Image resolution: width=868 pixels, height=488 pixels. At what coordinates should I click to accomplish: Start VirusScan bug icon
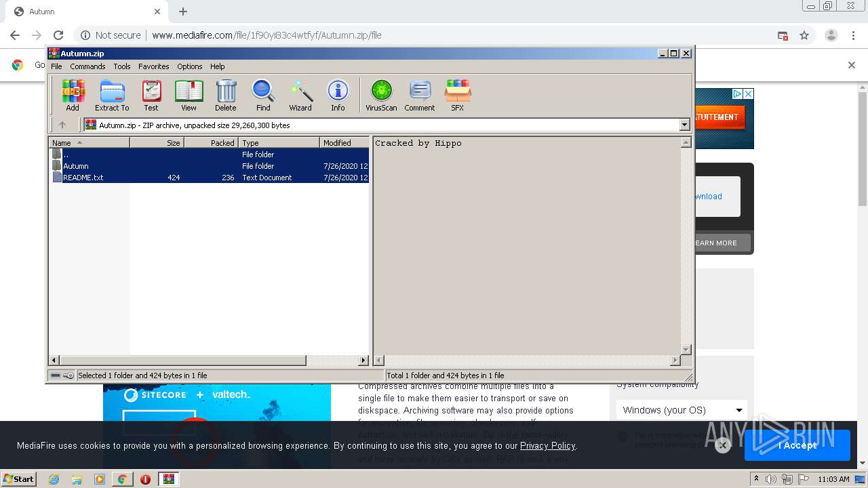(x=381, y=95)
